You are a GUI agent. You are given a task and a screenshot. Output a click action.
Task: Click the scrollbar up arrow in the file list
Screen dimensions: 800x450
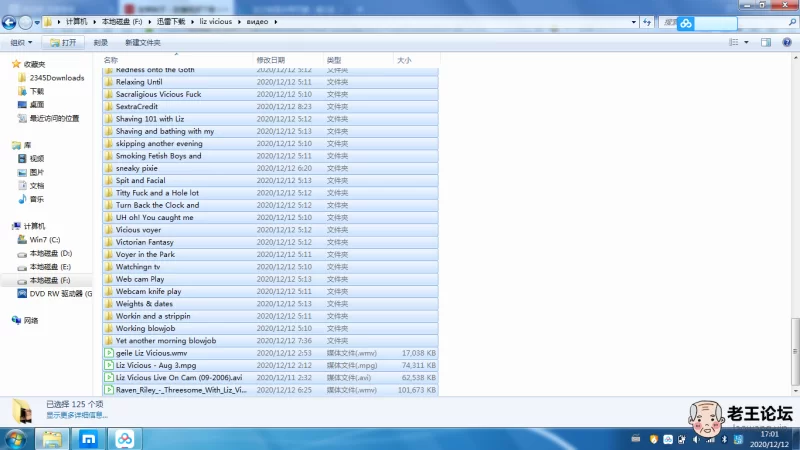click(x=795, y=58)
